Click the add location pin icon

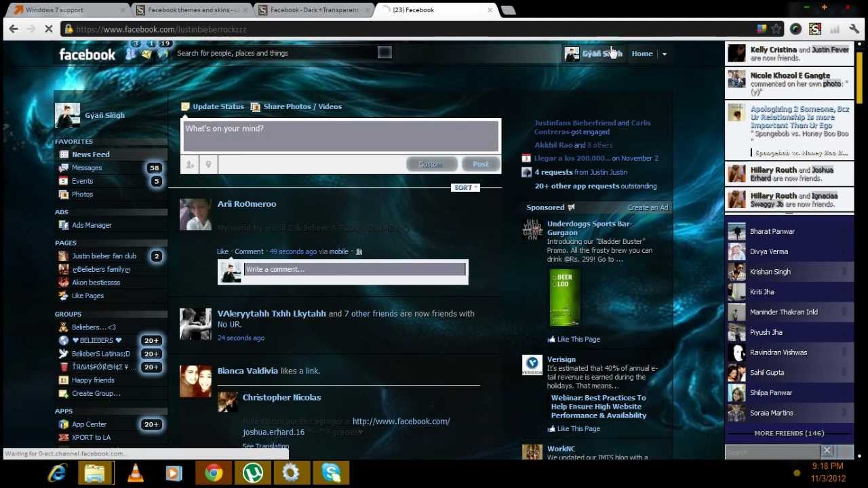click(208, 165)
